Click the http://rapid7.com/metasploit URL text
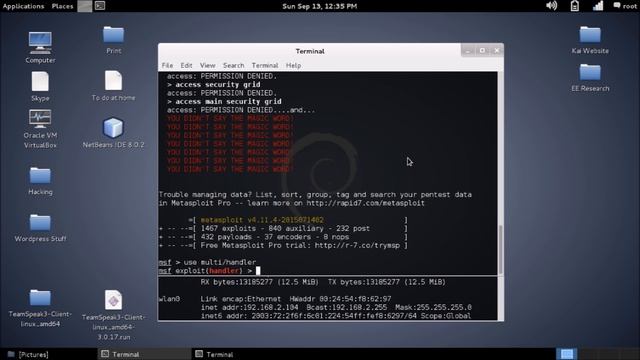 [x=365, y=203]
